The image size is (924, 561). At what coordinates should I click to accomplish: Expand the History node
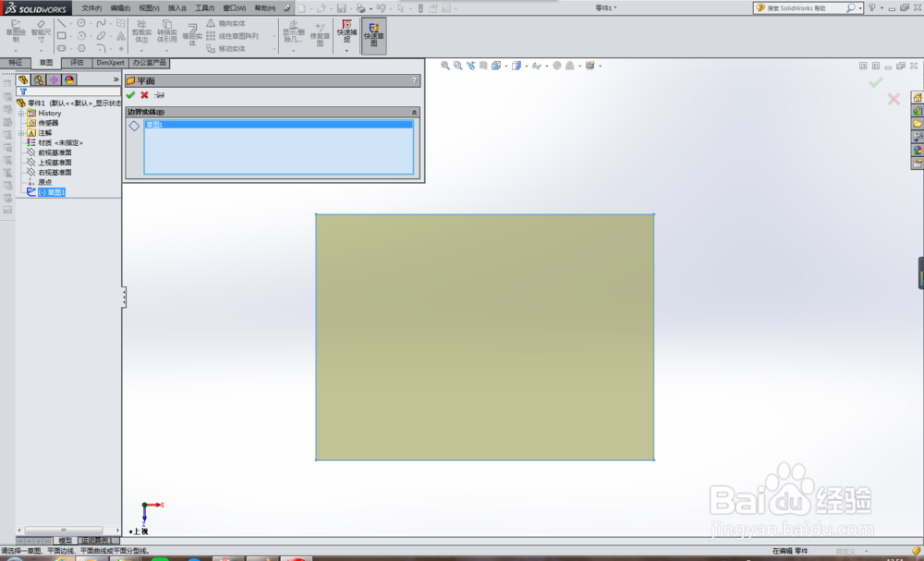click(x=21, y=113)
